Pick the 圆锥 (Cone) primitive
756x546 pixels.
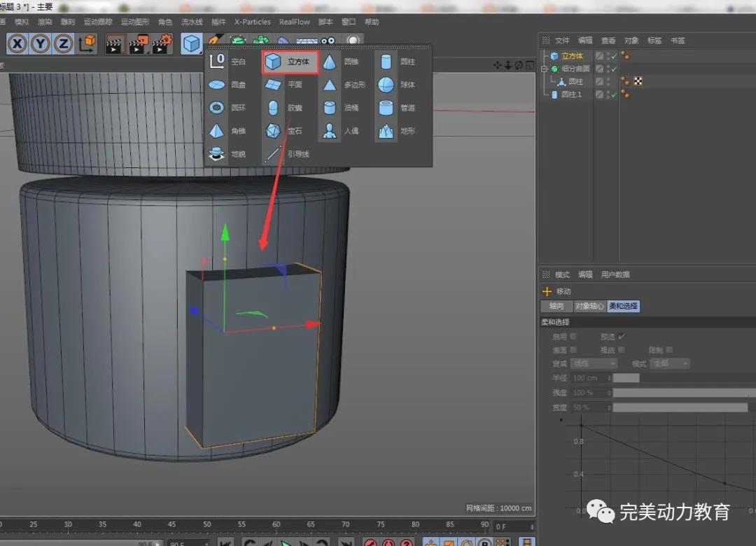point(341,62)
